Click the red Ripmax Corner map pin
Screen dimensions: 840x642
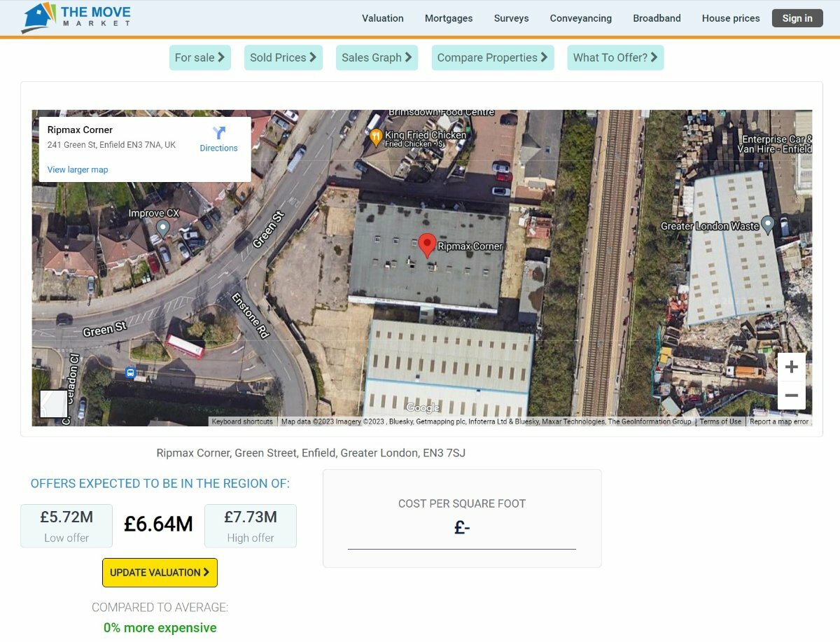pyautogui.click(x=427, y=246)
